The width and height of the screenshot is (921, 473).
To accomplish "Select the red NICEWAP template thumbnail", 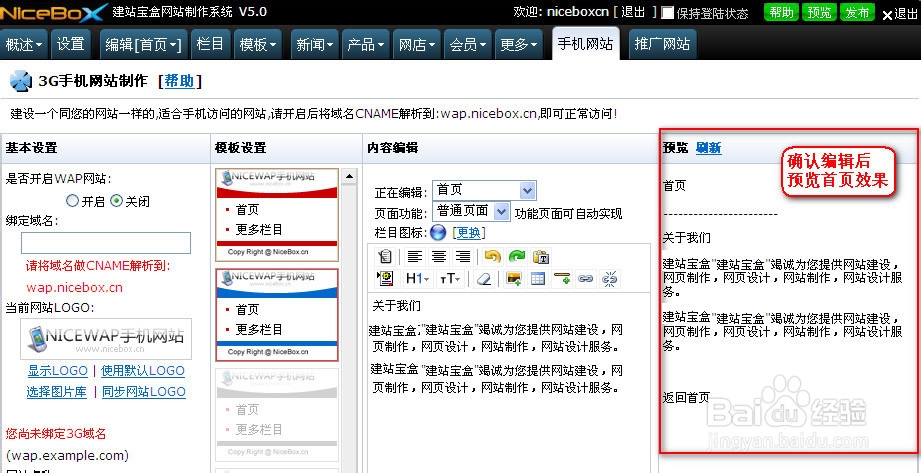I will coord(277,214).
